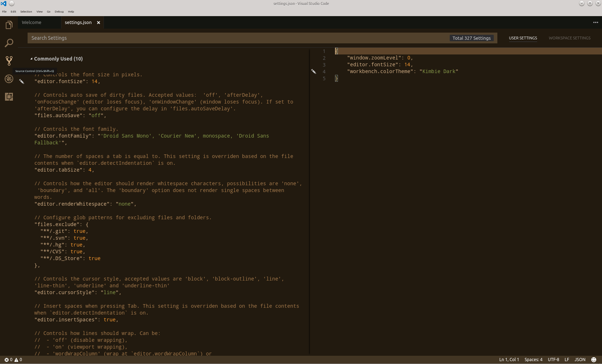Click USER SETTINGS
The width and height of the screenshot is (602, 364).
pos(523,38)
